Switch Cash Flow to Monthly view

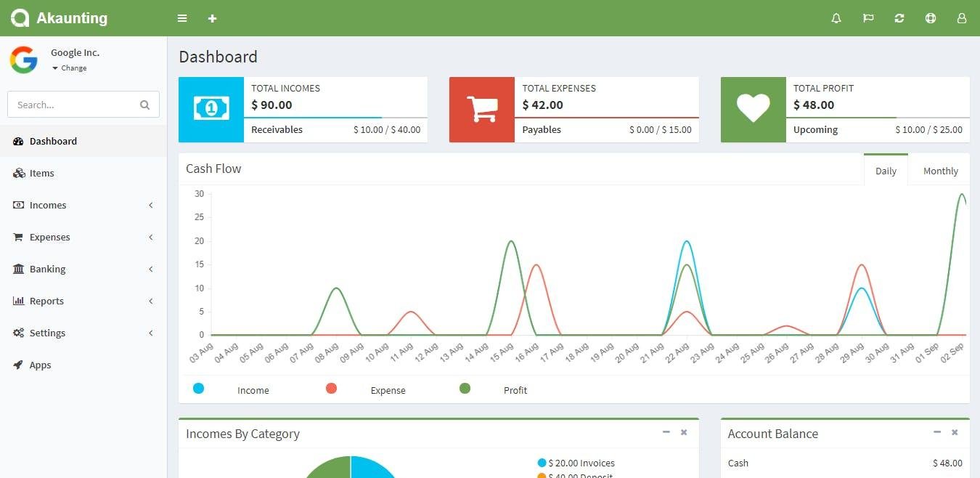940,170
